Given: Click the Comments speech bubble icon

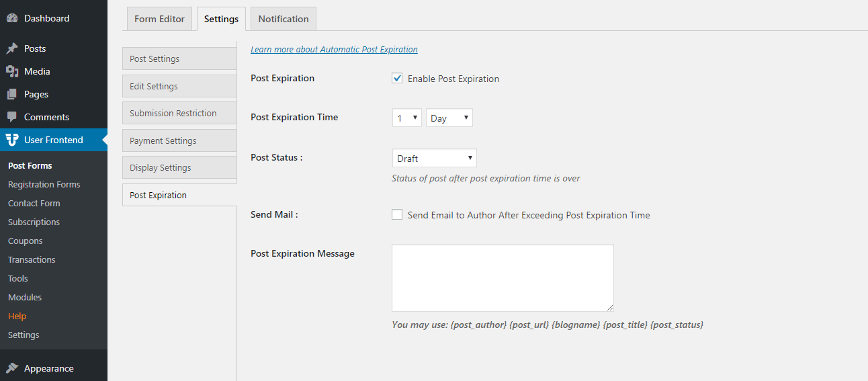Looking at the screenshot, I should (12, 117).
